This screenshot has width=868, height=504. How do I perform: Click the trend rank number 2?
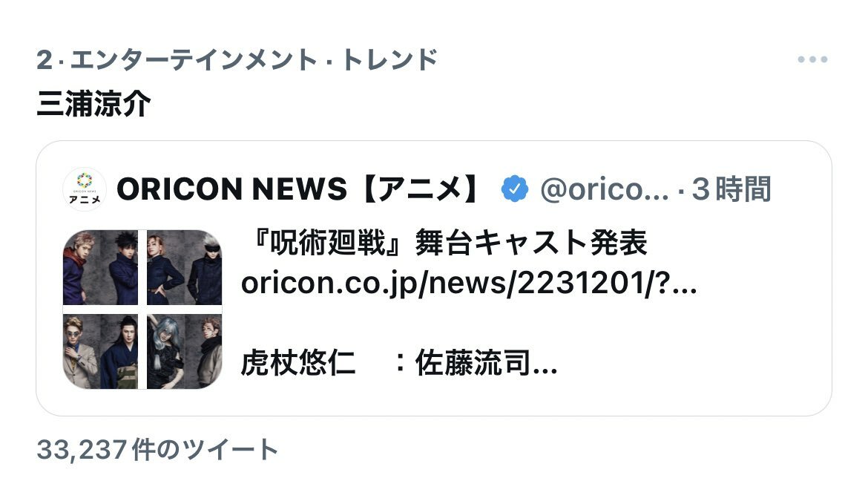tap(45, 60)
